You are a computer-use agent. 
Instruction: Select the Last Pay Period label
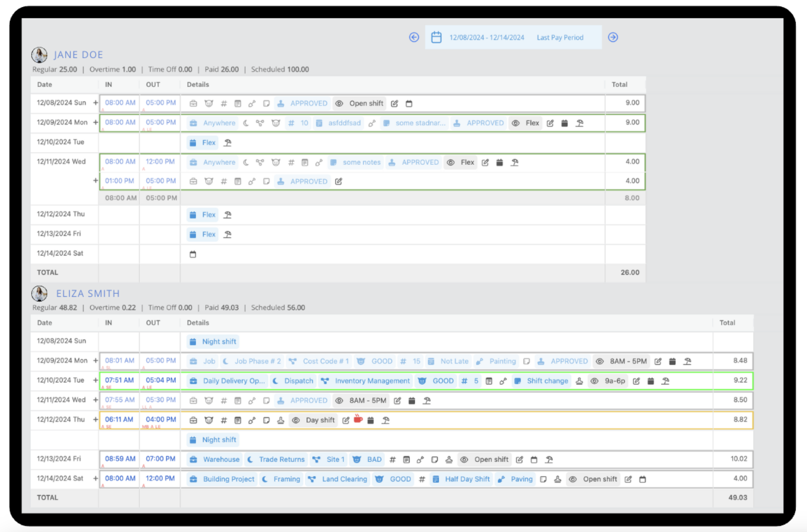click(560, 37)
